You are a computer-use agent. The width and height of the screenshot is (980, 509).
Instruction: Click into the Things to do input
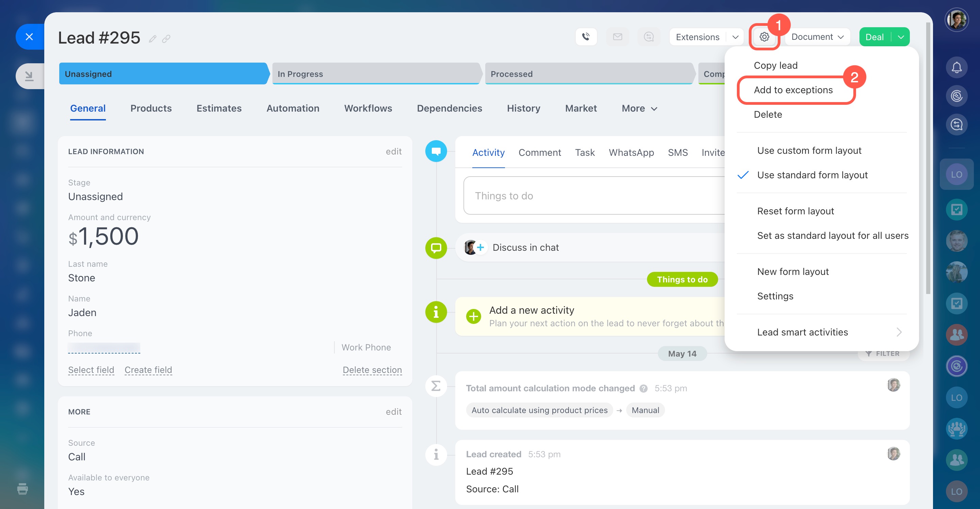pos(594,196)
